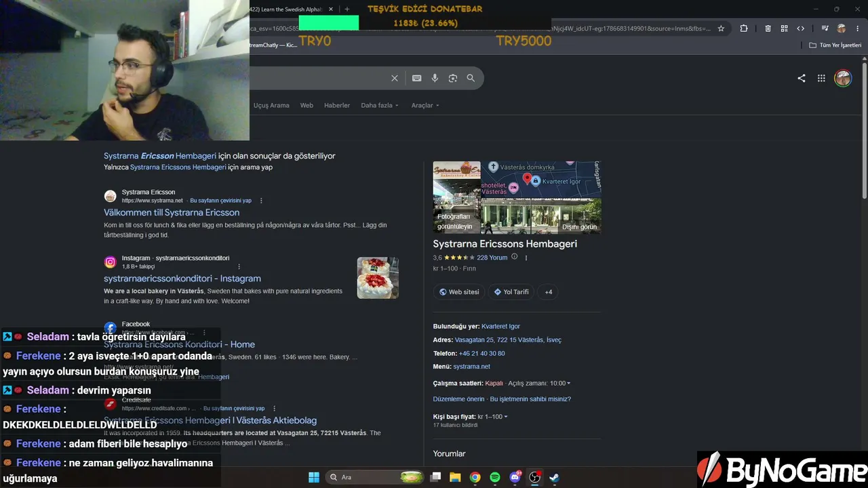
Task: Open Task View on the taskbar
Action: tap(436, 477)
